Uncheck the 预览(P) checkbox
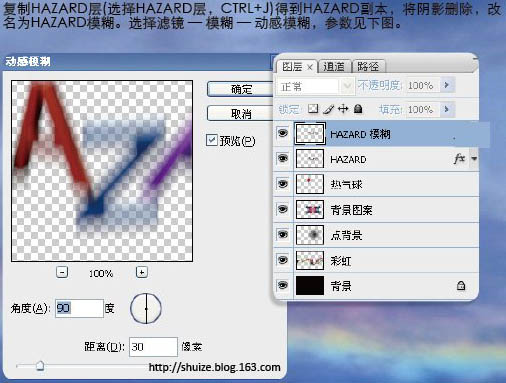This screenshot has width=506, height=383. point(212,140)
